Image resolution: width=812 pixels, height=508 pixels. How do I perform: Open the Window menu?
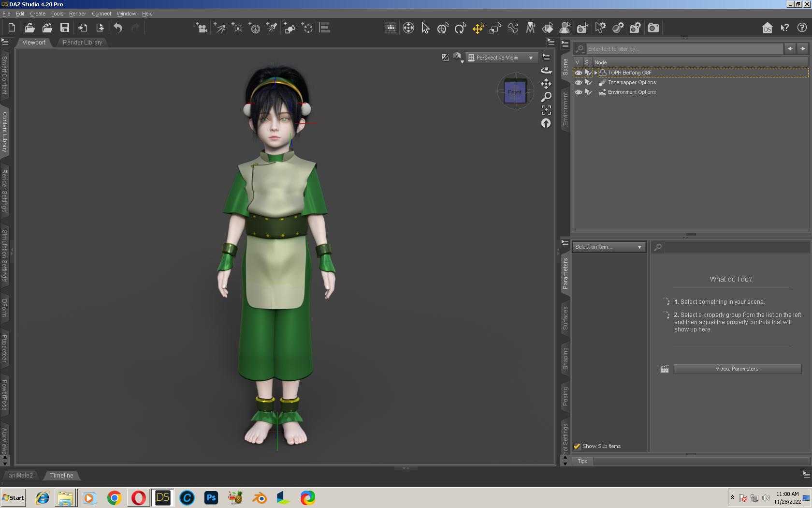click(127, 14)
